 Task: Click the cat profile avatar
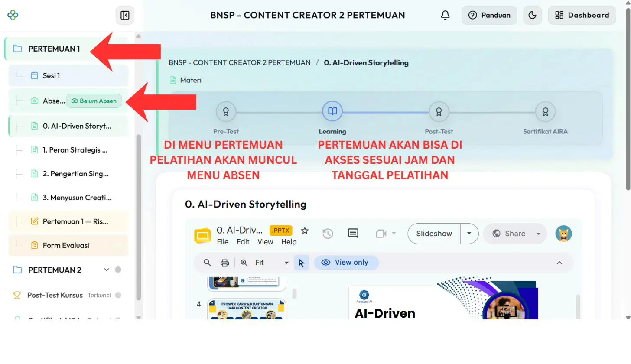tap(563, 234)
